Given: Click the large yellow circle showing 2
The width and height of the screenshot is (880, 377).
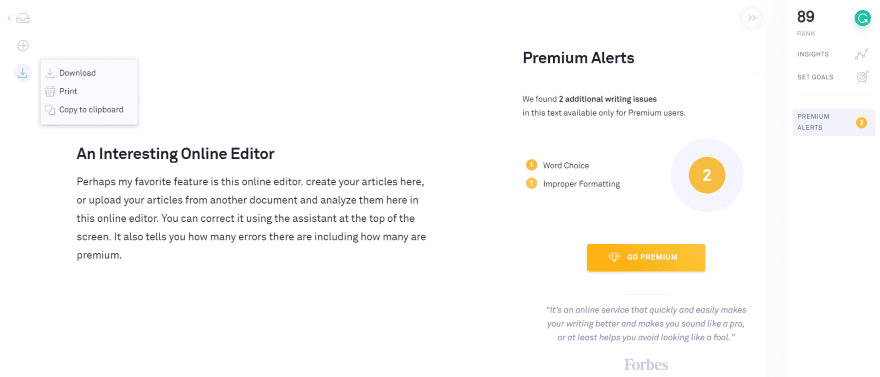Looking at the screenshot, I should [x=707, y=175].
